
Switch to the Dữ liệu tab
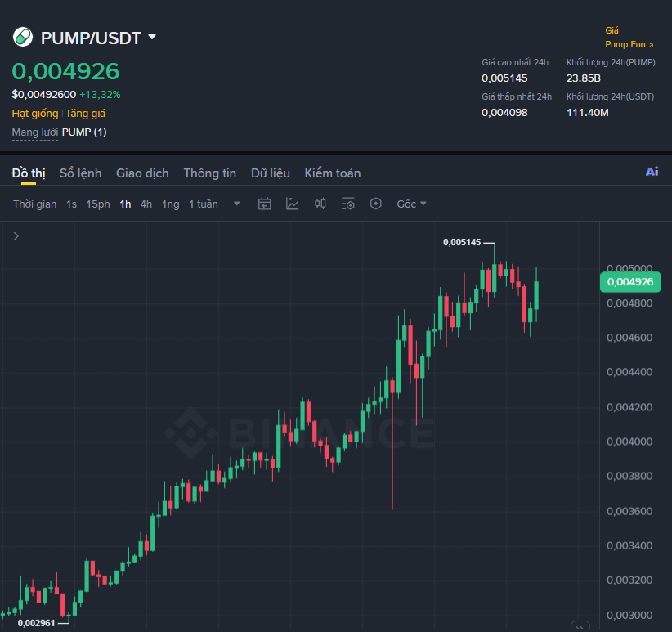click(x=271, y=173)
